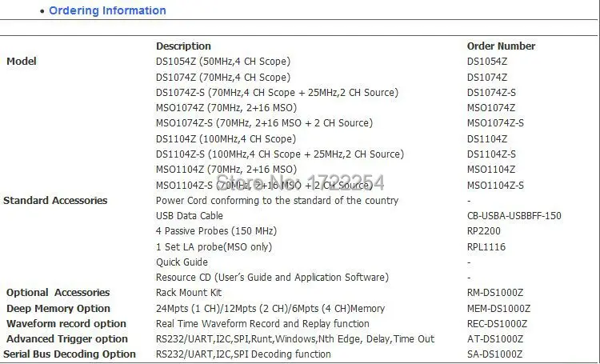
Task: Click order number MSO1074Z-S
Action: point(495,123)
